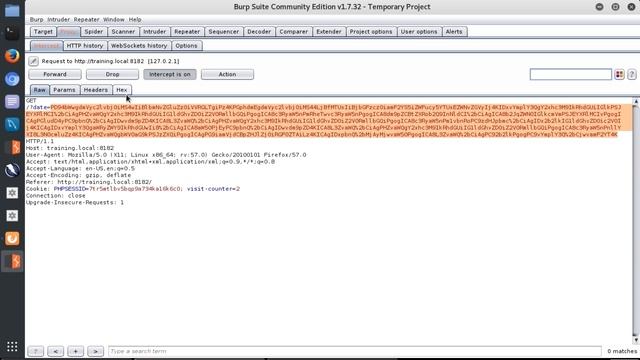Screen dimensions: 640x360
Task: Switch to the Target tab
Action: coord(43,32)
